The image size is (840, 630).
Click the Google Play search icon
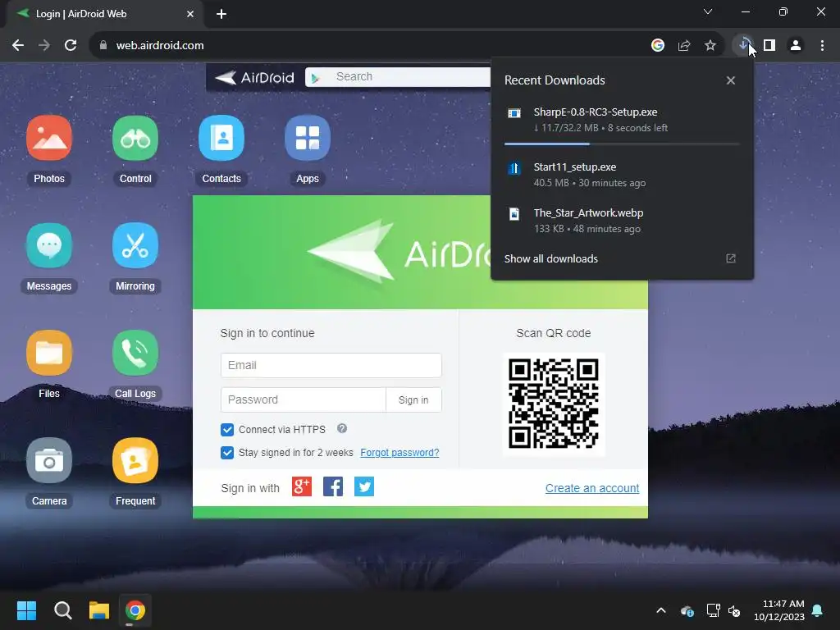[x=316, y=78]
